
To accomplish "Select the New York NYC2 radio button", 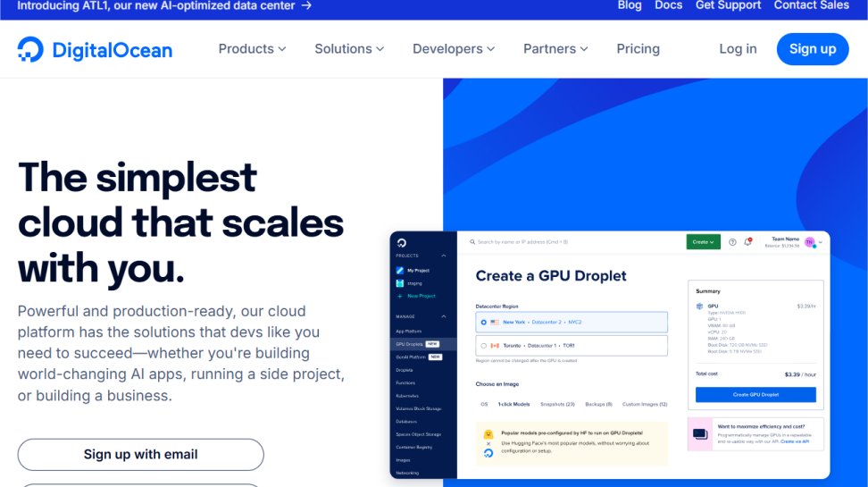I will [x=484, y=322].
